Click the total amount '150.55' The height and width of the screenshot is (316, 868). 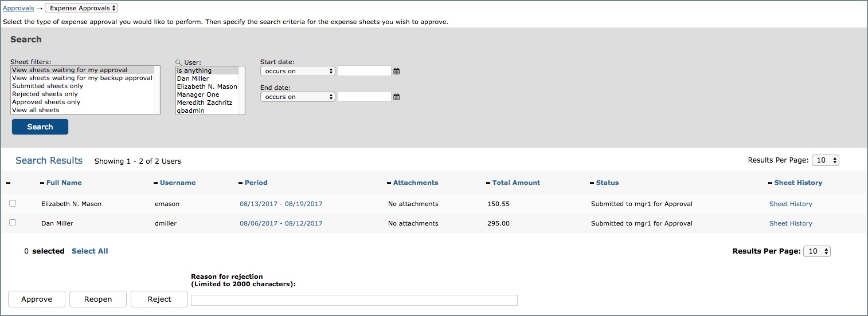coord(498,204)
